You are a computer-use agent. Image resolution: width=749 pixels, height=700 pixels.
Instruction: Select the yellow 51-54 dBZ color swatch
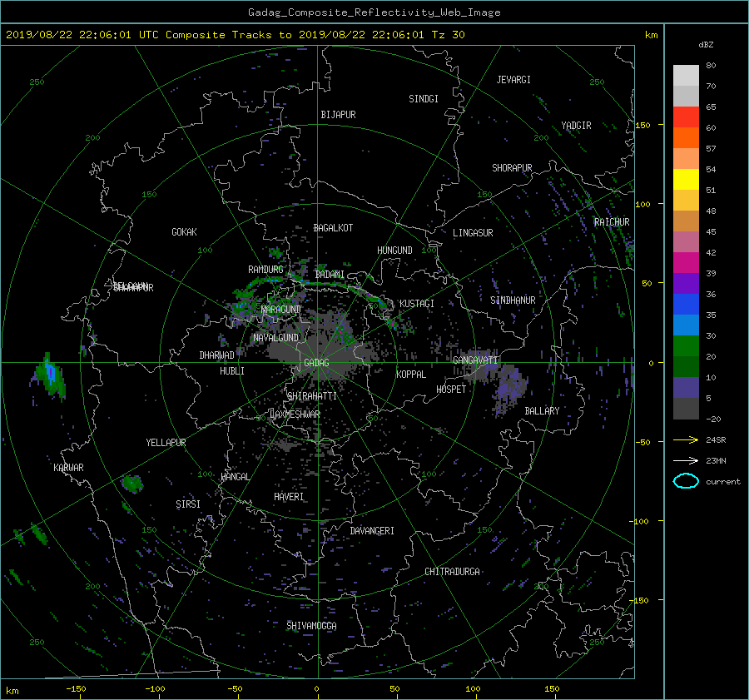(686, 180)
